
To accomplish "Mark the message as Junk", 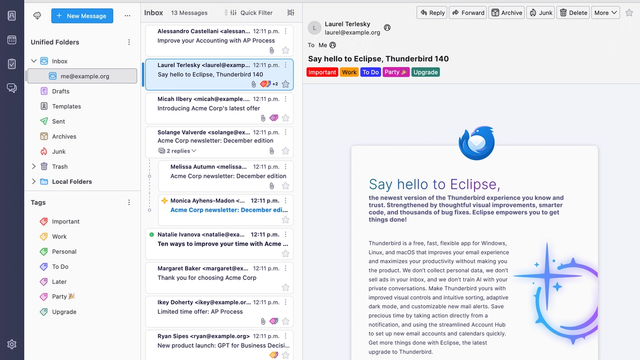I will (540, 13).
